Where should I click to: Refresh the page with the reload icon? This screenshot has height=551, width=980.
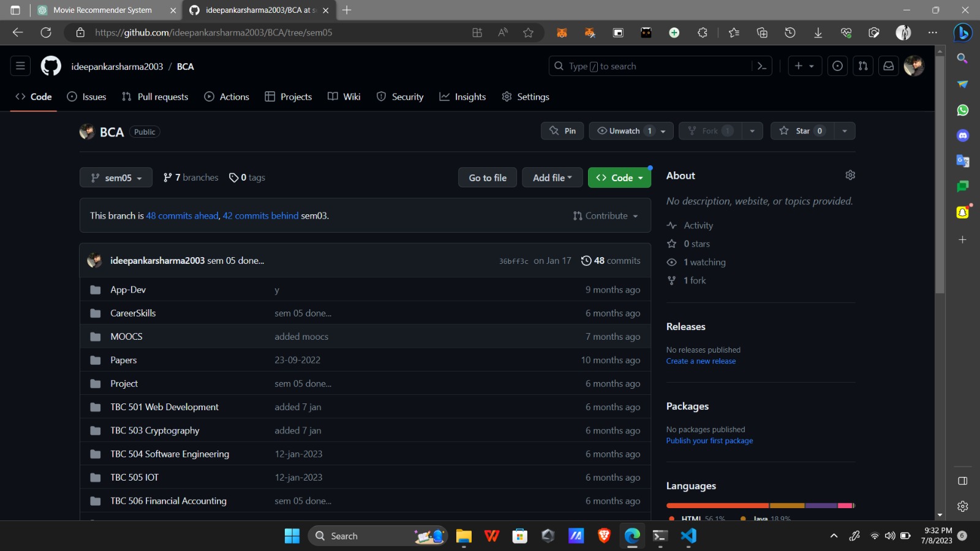click(x=46, y=32)
